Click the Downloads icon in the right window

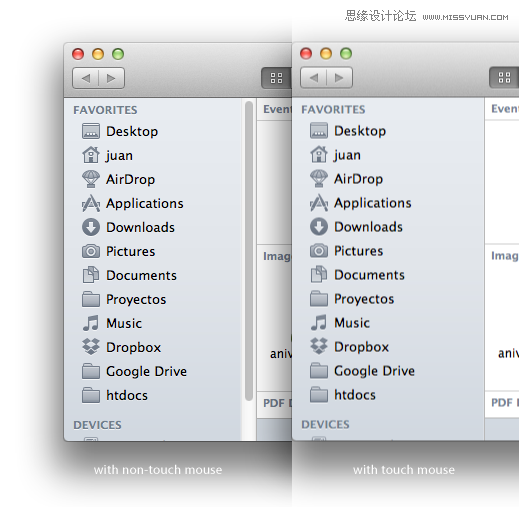tap(319, 226)
